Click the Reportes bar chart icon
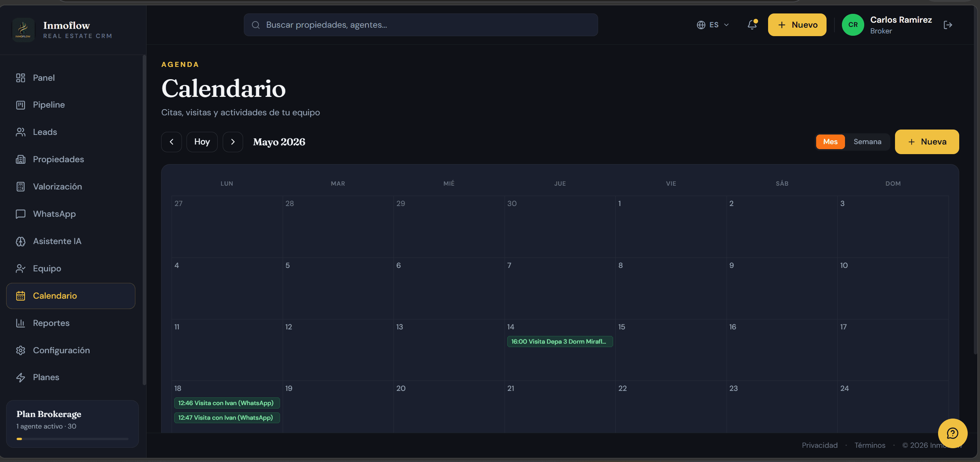 [20, 323]
